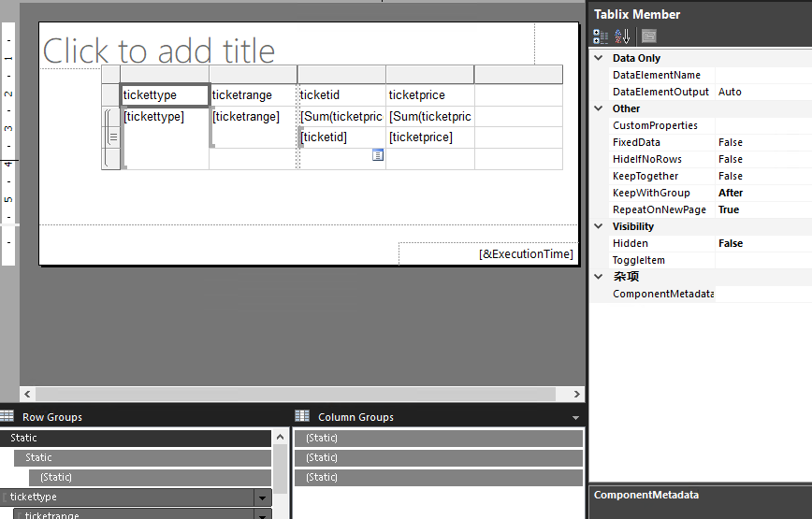812x519 pixels.
Task: Select the top-level Static row group
Action: click(136, 439)
